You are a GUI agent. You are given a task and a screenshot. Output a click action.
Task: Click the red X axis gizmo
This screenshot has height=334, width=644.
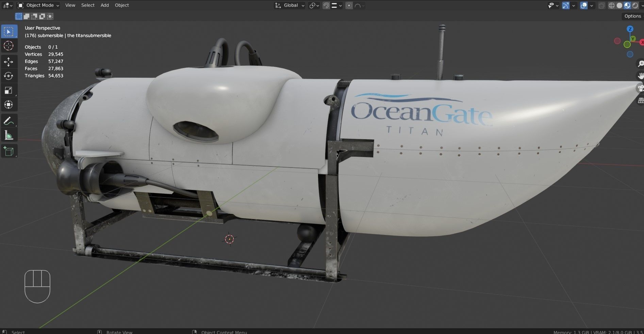click(642, 42)
